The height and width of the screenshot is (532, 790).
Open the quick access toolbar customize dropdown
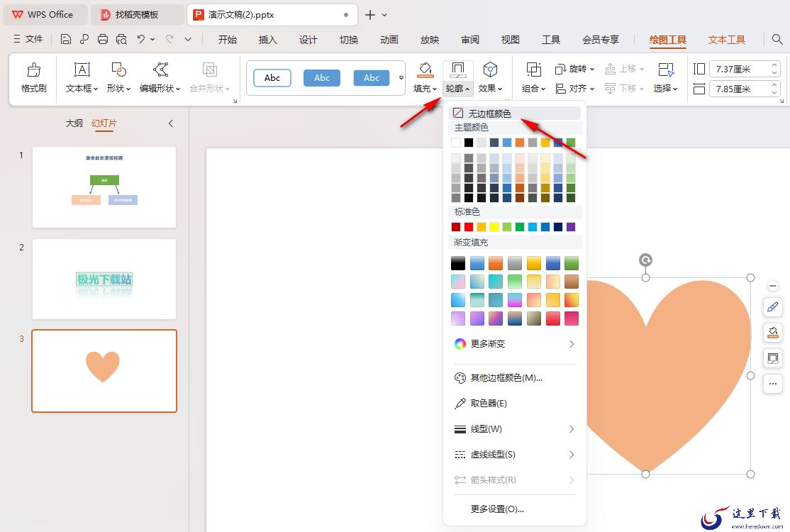(x=188, y=39)
